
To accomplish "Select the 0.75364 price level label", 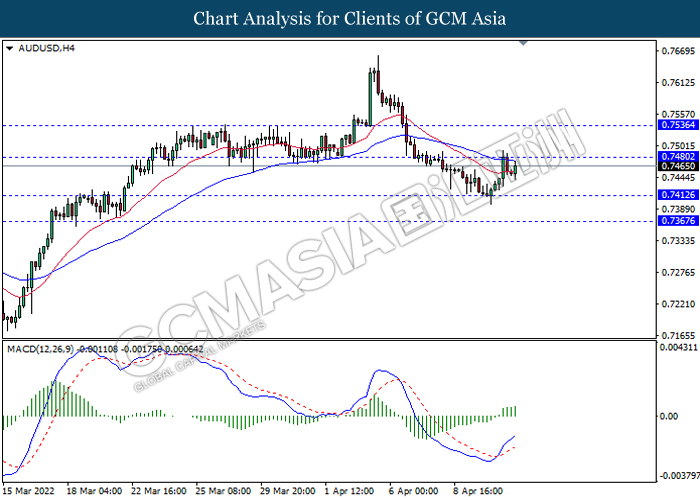I will point(678,125).
